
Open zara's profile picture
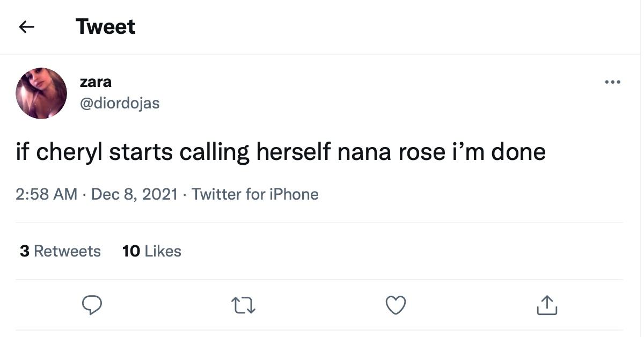click(x=41, y=93)
